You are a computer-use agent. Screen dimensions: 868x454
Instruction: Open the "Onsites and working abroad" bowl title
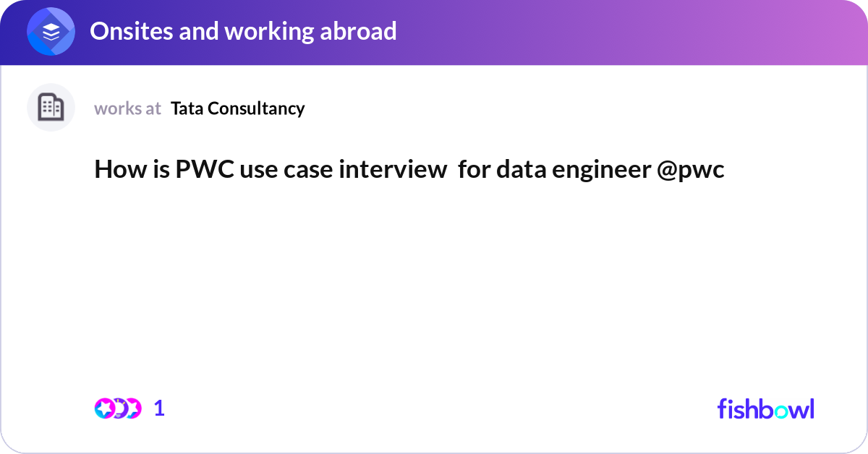point(243,31)
